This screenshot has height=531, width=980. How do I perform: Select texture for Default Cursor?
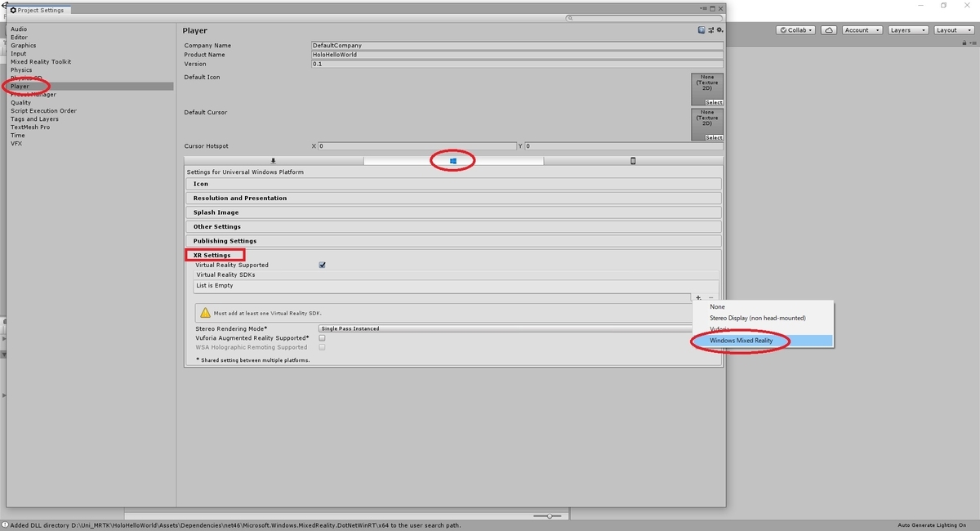[x=714, y=137]
